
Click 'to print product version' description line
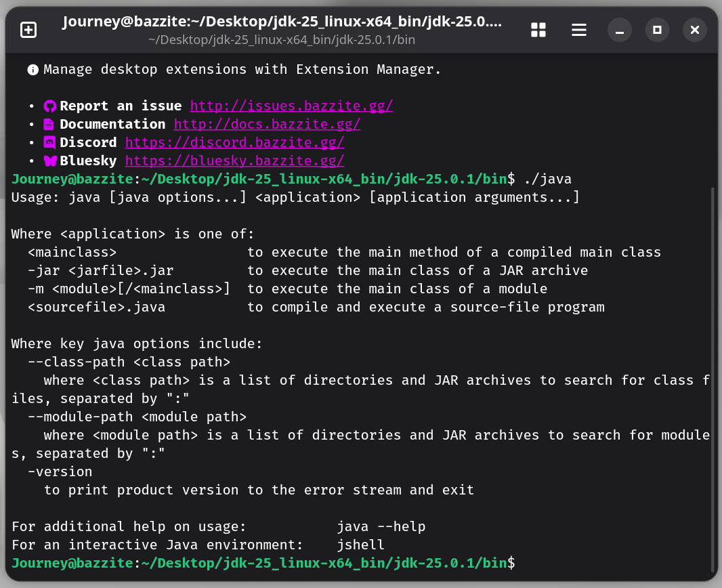point(259,490)
